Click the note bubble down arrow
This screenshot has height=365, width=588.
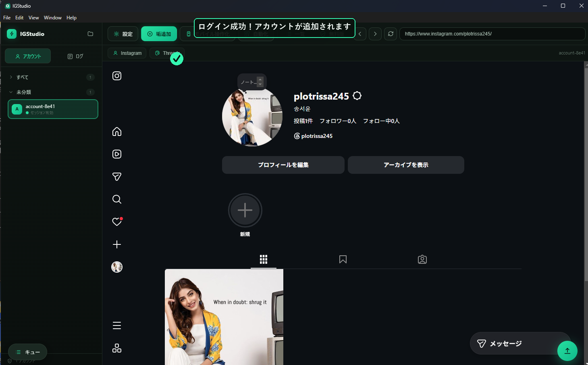(x=260, y=84)
